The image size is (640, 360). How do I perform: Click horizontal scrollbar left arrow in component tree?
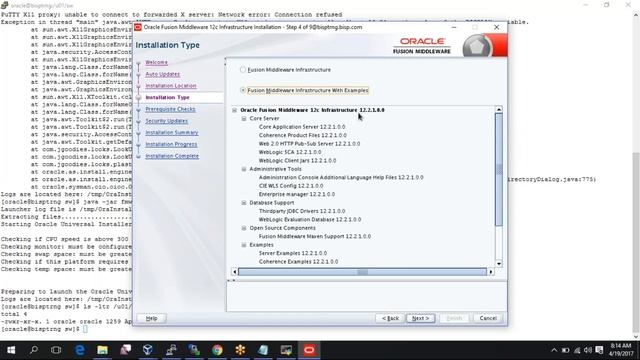pyautogui.click(x=234, y=272)
